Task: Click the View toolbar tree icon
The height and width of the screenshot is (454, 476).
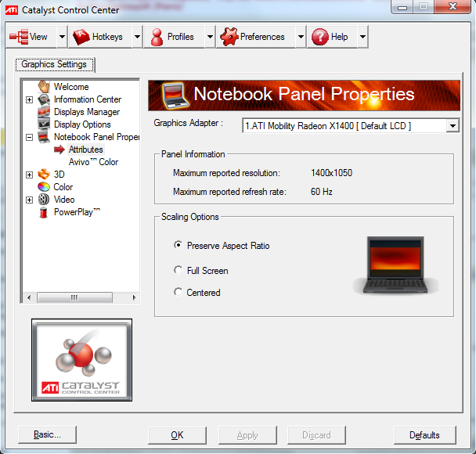Action: coord(19,37)
